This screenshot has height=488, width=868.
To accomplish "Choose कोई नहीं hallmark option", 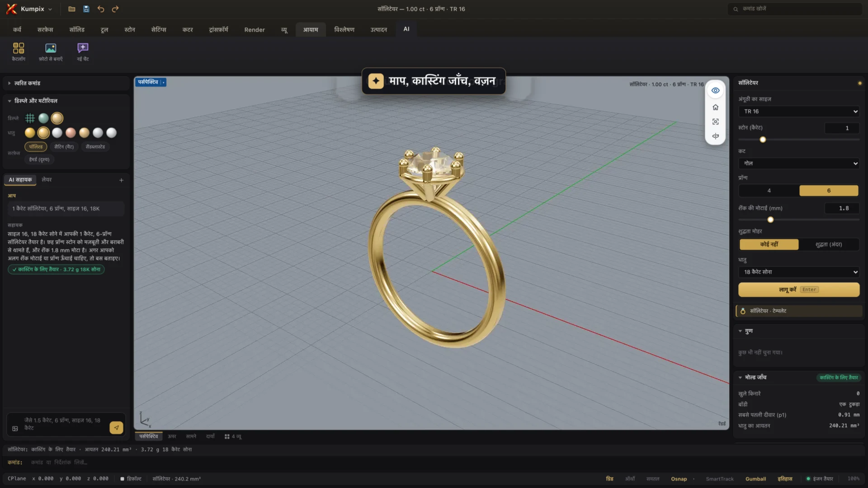I will [769, 244].
